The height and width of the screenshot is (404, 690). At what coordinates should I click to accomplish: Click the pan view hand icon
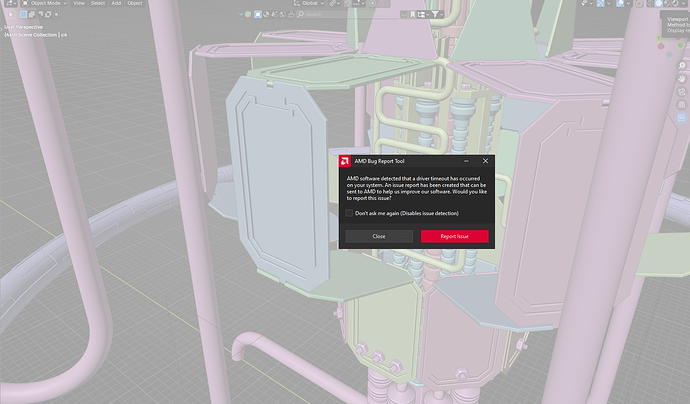point(682,79)
